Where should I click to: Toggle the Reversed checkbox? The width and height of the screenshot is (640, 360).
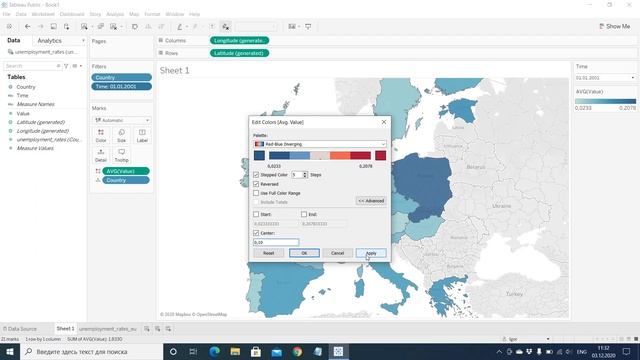tap(256, 184)
